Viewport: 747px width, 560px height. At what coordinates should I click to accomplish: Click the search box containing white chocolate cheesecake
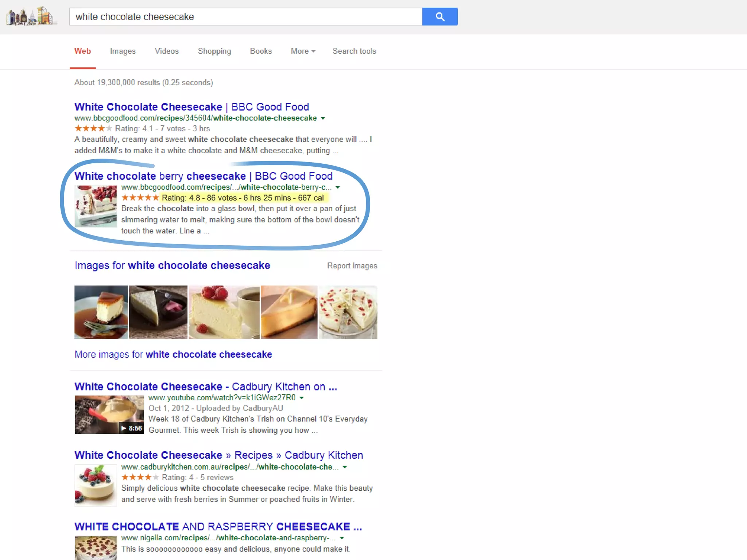tap(246, 17)
